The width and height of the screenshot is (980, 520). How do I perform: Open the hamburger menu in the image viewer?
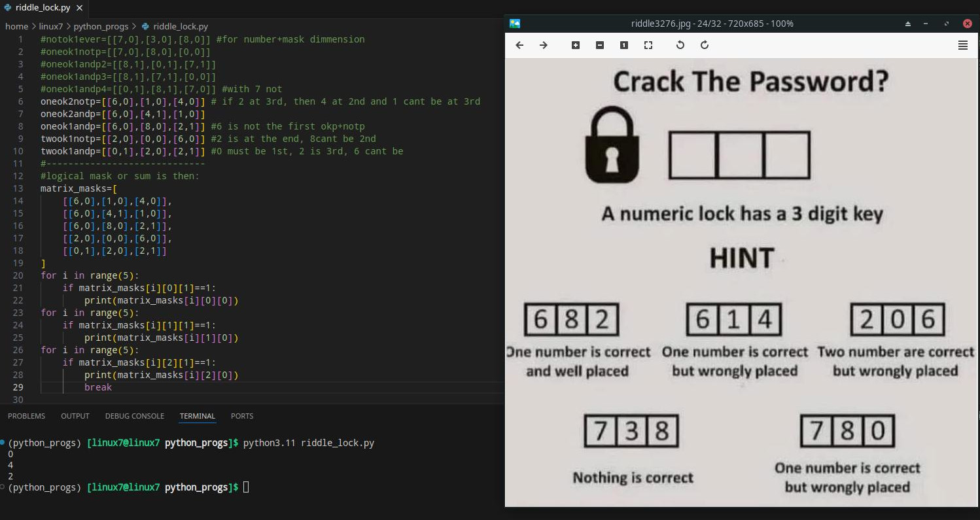coord(962,45)
